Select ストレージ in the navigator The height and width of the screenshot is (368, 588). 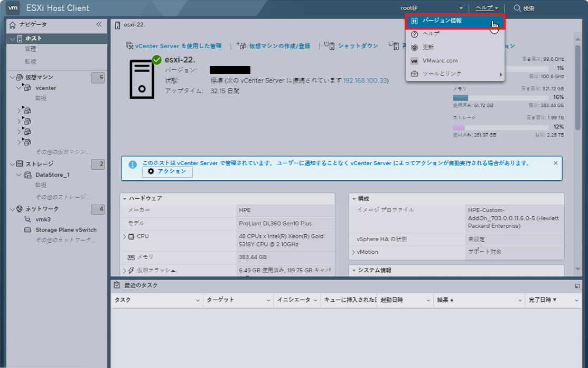tap(40, 164)
